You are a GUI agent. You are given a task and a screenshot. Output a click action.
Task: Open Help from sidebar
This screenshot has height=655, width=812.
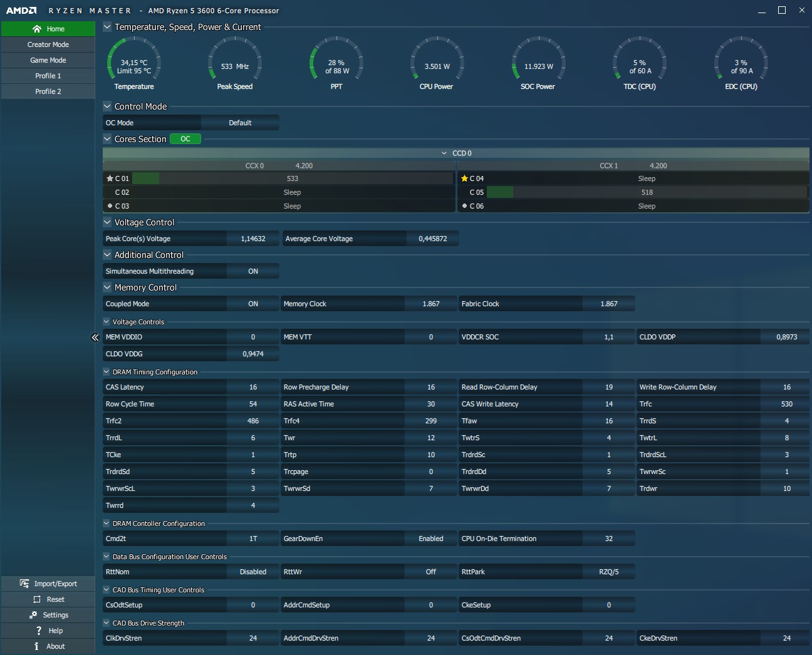click(x=48, y=631)
